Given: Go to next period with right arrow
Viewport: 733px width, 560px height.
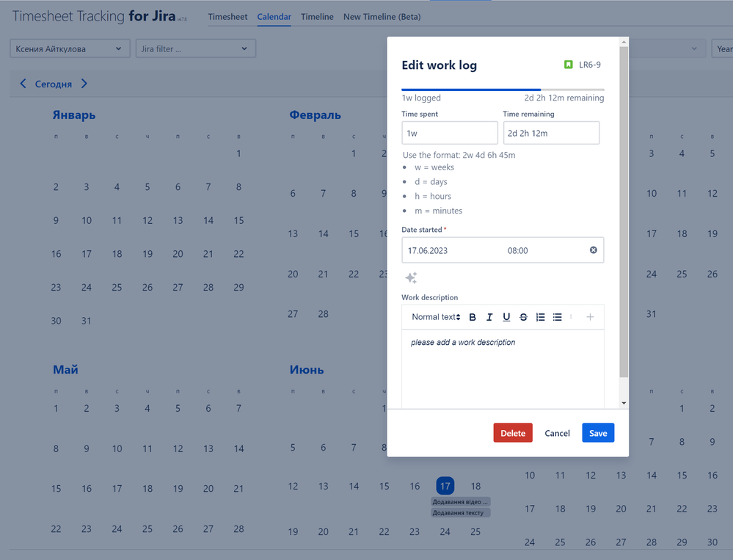Looking at the screenshot, I should click(x=84, y=84).
